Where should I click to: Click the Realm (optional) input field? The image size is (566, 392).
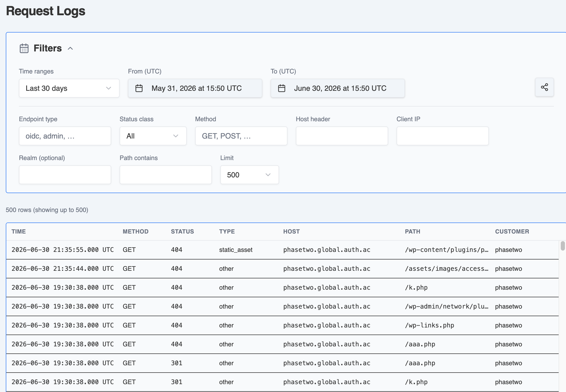tap(65, 175)
